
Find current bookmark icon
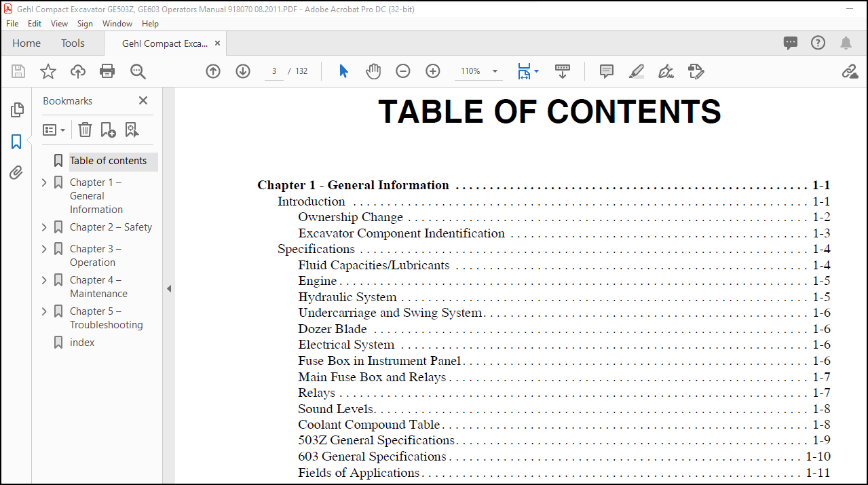pos(132,130)
